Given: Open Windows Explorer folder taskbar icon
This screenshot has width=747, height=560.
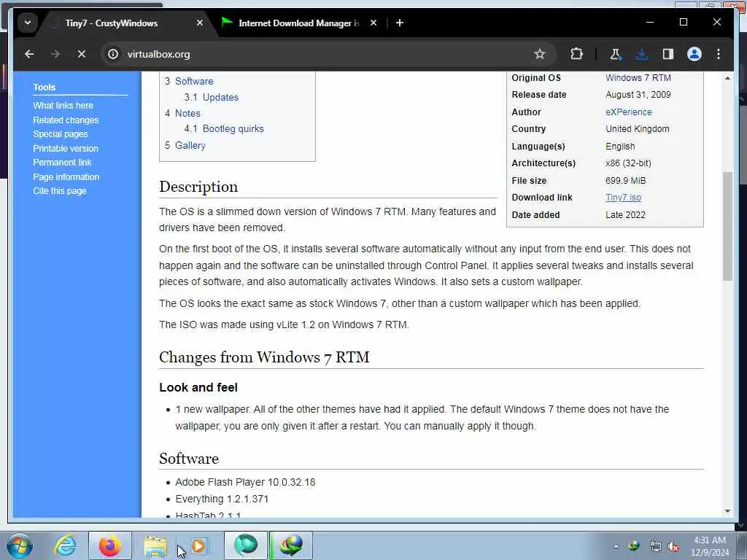Looking at the screenshot, I should (x=155, y=546).
